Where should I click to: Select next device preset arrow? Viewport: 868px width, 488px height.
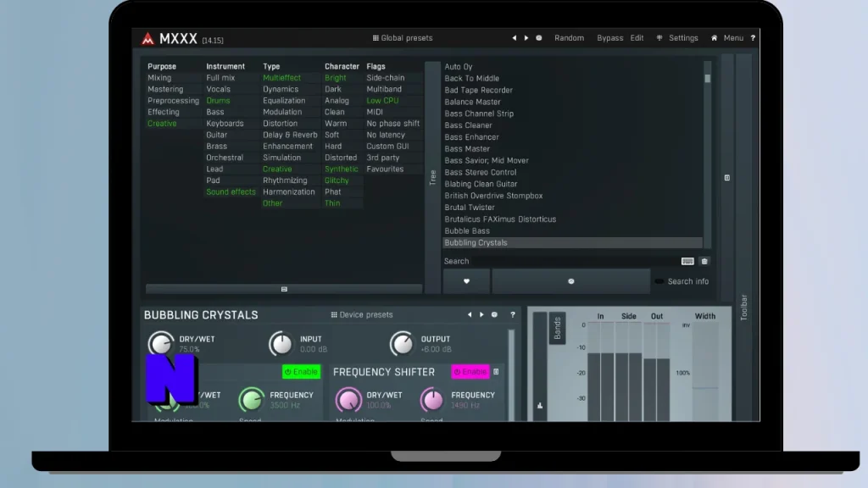[x=481, y=315]
